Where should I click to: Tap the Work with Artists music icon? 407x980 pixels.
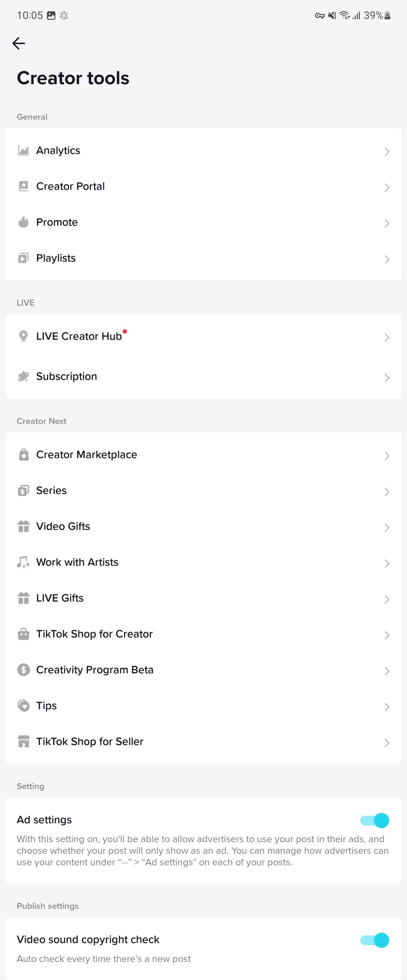[24, 562]
